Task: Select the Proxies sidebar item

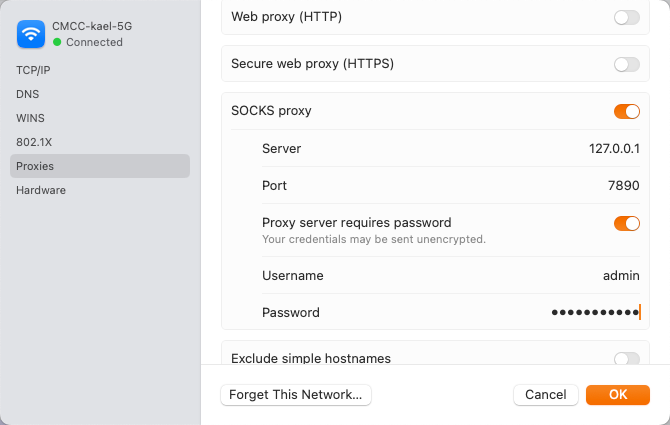Action: coord(35,166)
